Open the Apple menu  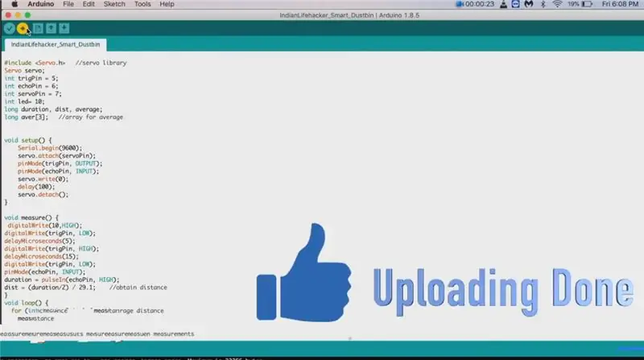14,4
